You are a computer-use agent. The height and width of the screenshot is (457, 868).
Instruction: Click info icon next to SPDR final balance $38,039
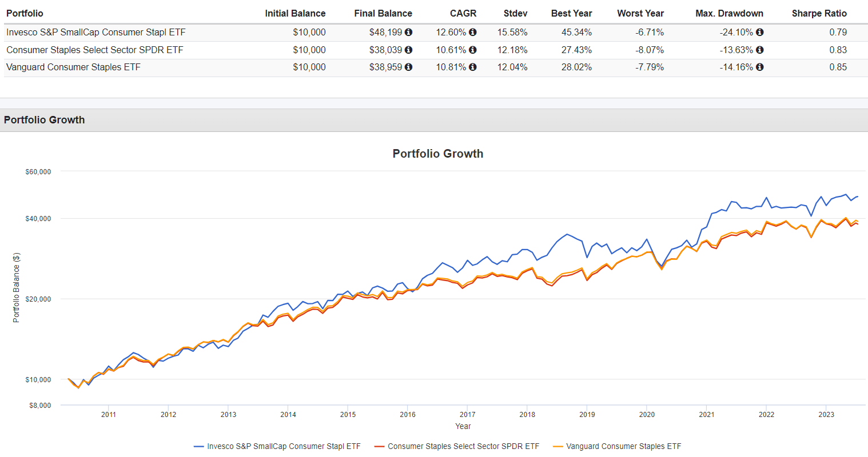click(407, 50)
